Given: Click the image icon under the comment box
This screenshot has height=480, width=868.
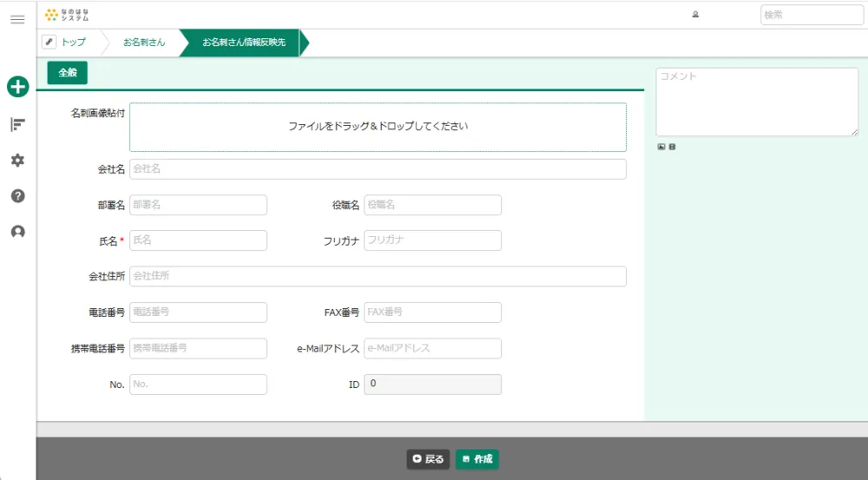Looking at the screenshot, I should pos(661,147).
